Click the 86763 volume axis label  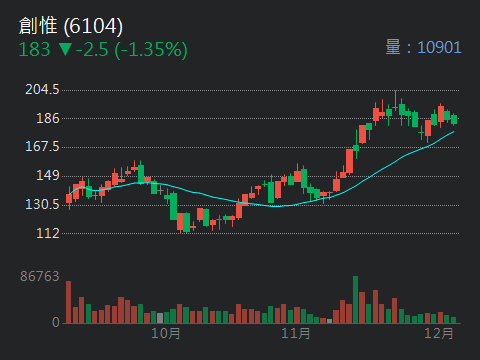tap(40, 276)
